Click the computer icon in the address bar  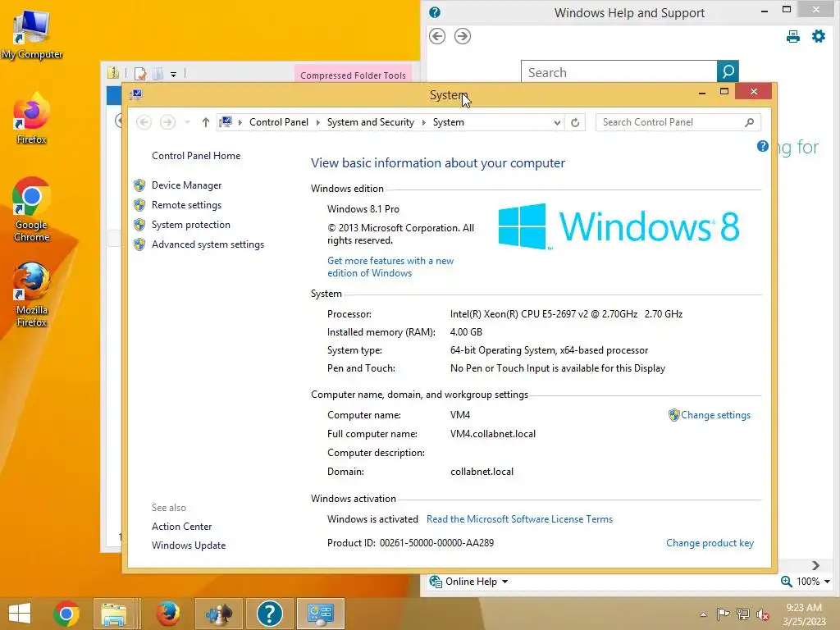[226, 122]
